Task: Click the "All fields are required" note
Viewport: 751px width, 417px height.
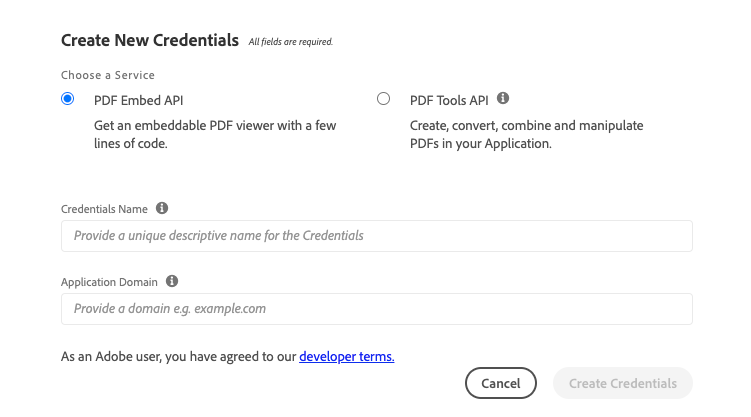Action: (x=290, y=42)
